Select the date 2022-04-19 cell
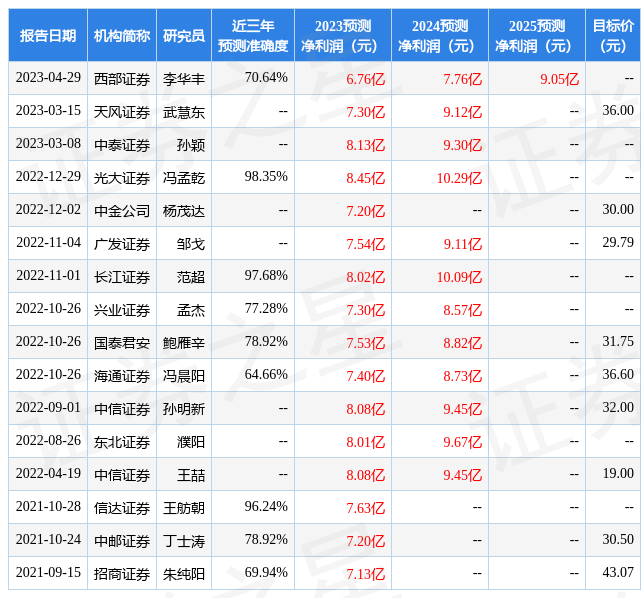 pos(48,473)
